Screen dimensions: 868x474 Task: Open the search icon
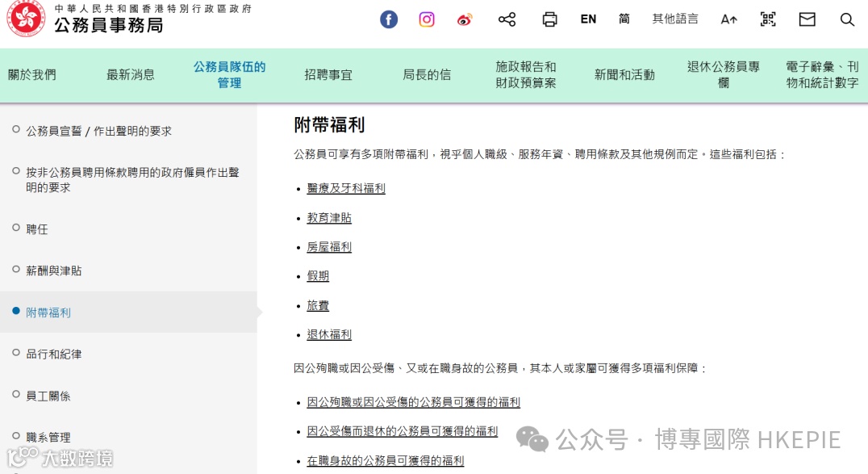coord(847,19)
